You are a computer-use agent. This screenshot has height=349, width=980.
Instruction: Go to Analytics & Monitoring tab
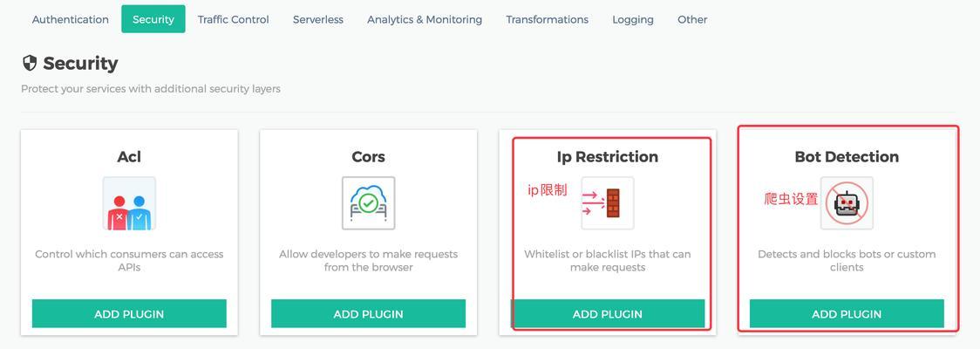(425, 19)
